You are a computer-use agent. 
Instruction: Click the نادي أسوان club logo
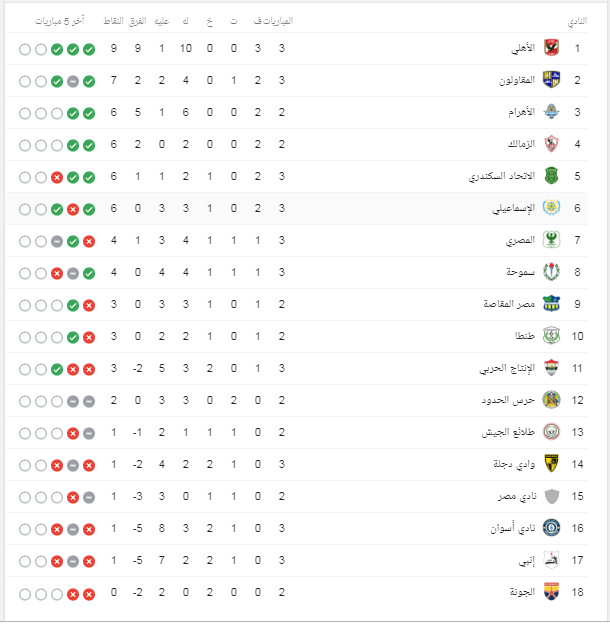551,528
